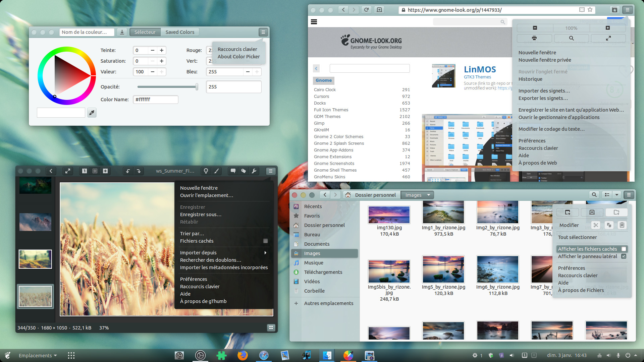Screen dimensions: 644x362
Task: Click the tag icon in gThumb toolbar
Action: 244,171
